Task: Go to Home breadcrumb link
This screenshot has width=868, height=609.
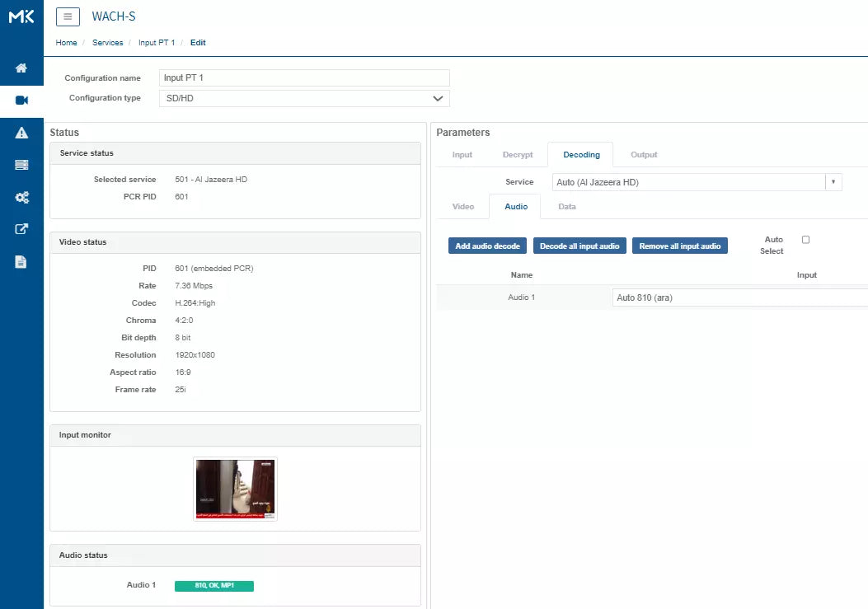Action: point(67,43)
